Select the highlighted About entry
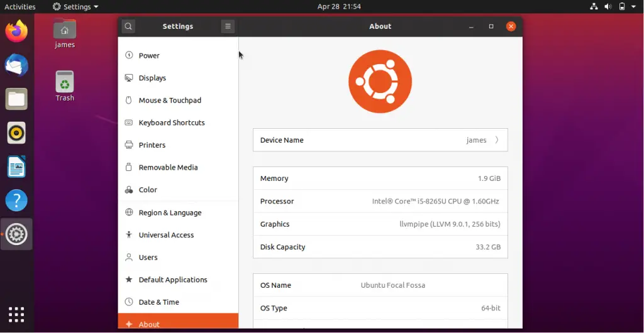644x333 pixels. [x=178, y=321]
